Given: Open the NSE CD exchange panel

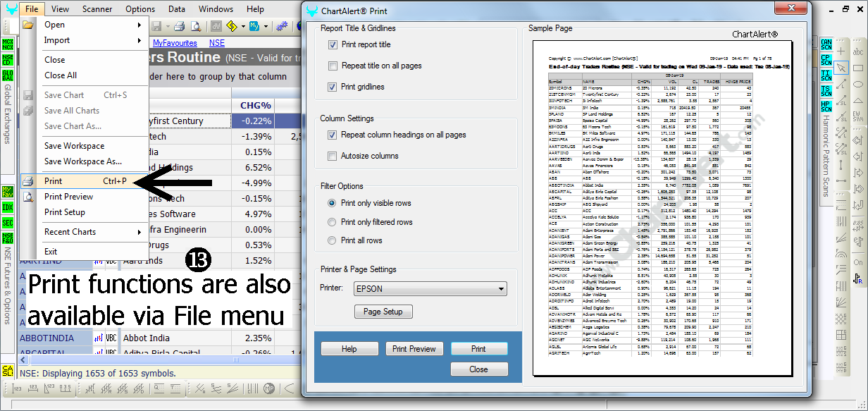Looking at the screenshot, I should (8, 60).
